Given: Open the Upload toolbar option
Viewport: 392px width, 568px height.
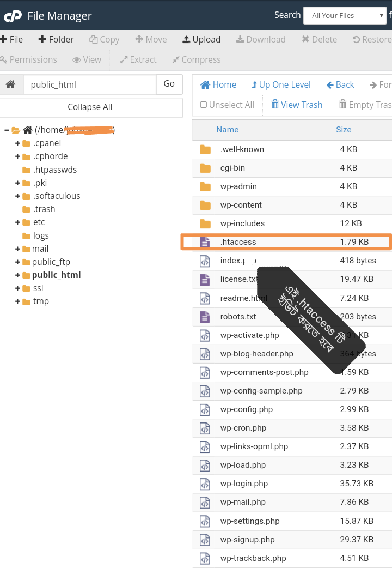Looking at the screenshot, I should [201, 39].
